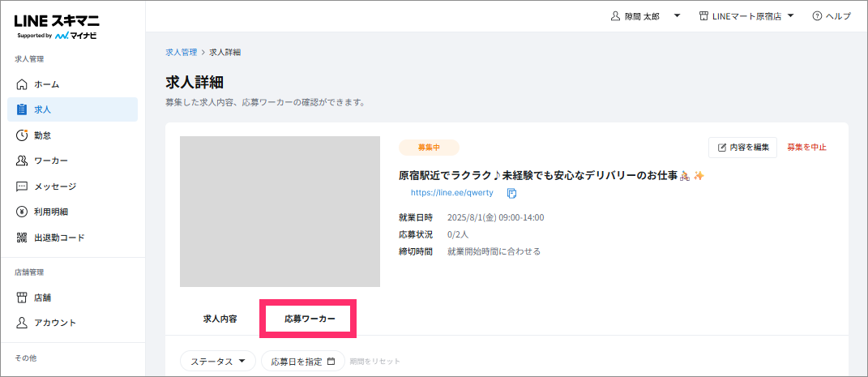The height and width of the screenshot is (377, 868).
Task: Open アカウント person icon in sidebar
Action: 22,322
